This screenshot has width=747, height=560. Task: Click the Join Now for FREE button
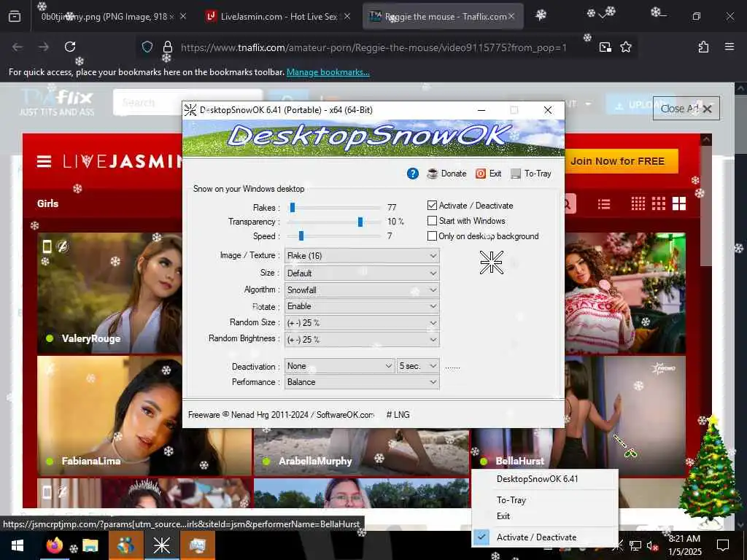[617, 161]
